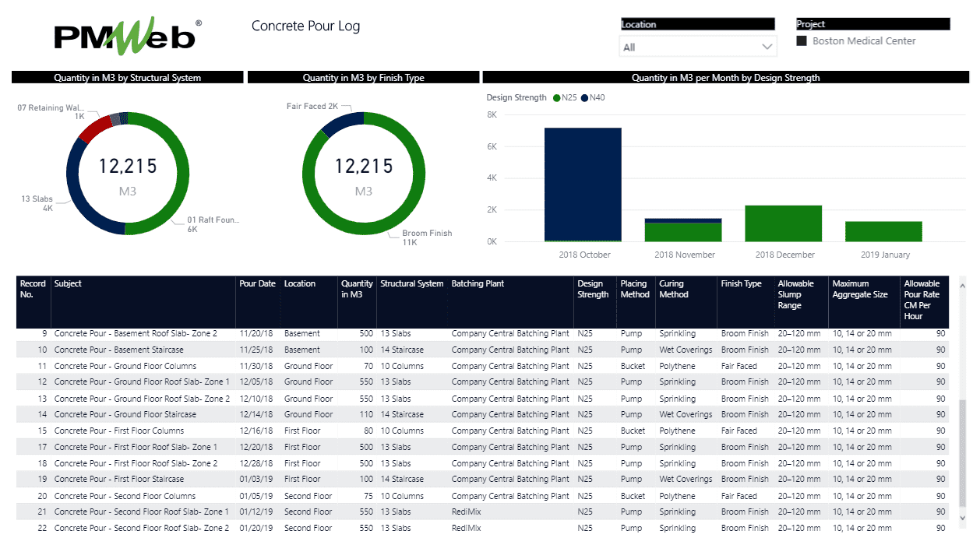Click the 2018 November bar
Image resolution: width=980 pixels, height=545 pixels.
pos(683,230)
